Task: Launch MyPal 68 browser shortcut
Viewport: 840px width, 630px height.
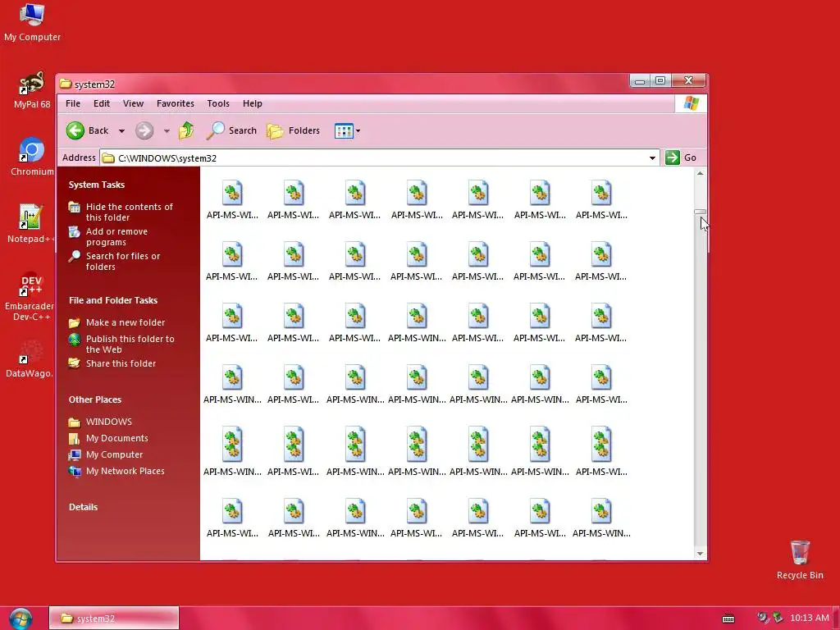Action: click(x=32, y=90)
